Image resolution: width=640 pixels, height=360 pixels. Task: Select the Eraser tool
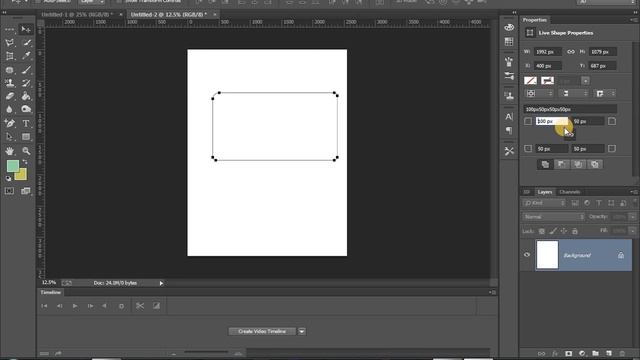click(x=10, y=96)
